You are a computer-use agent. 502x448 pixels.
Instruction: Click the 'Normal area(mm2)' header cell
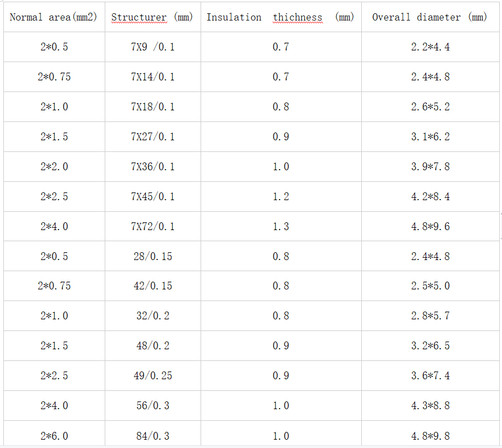[54, 17]
